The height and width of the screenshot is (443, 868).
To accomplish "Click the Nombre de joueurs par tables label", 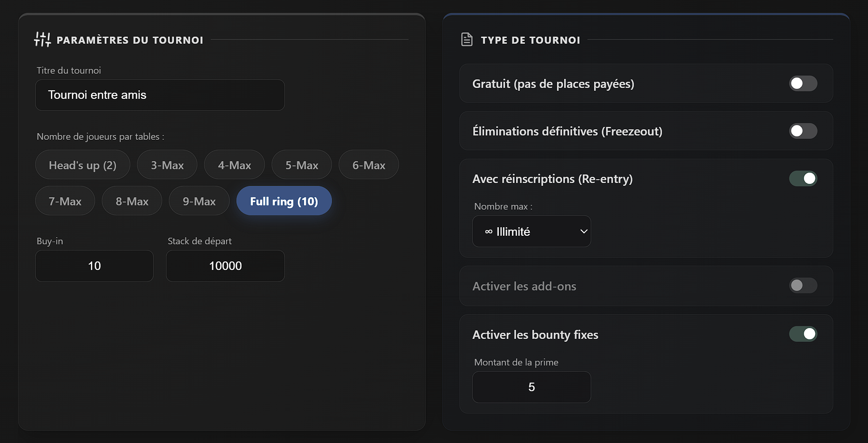I will [x=100, y=137].
